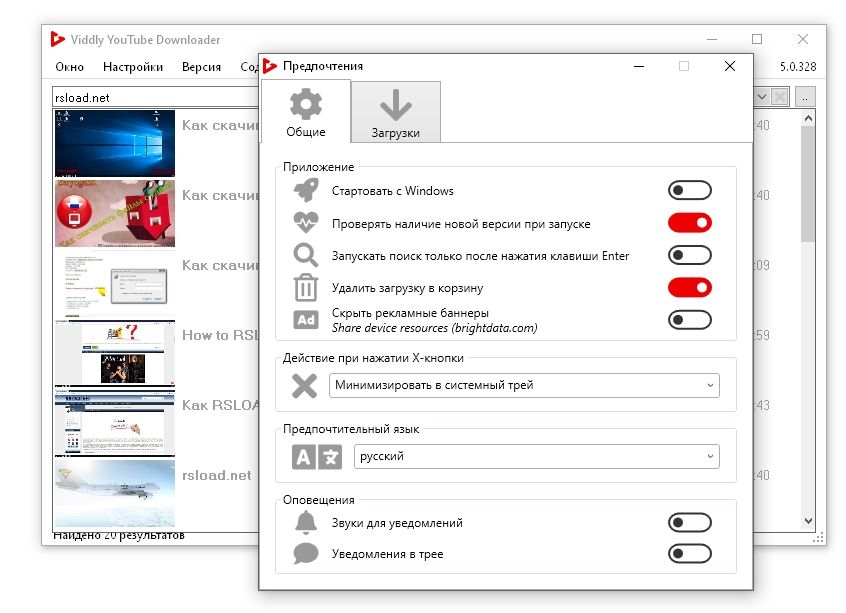Disable new version check on startup toggle
Viewport: 846px width, 613px height.
pos(690,222)
